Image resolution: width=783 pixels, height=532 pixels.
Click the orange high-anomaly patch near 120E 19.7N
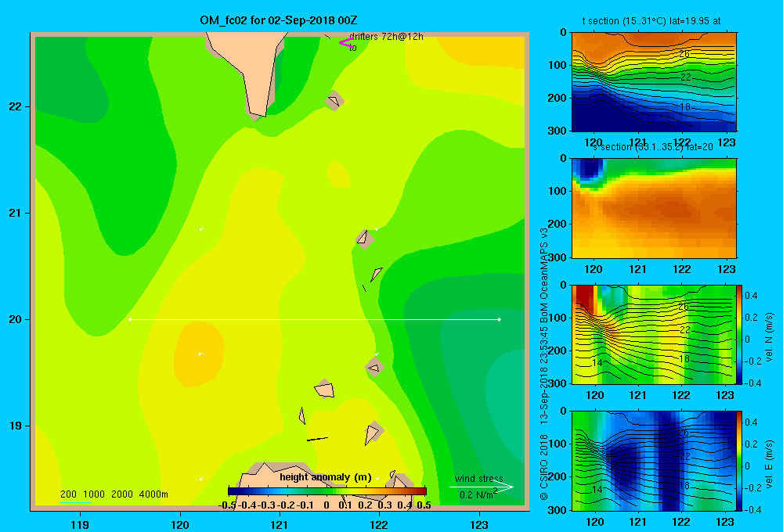click(199, 354)
